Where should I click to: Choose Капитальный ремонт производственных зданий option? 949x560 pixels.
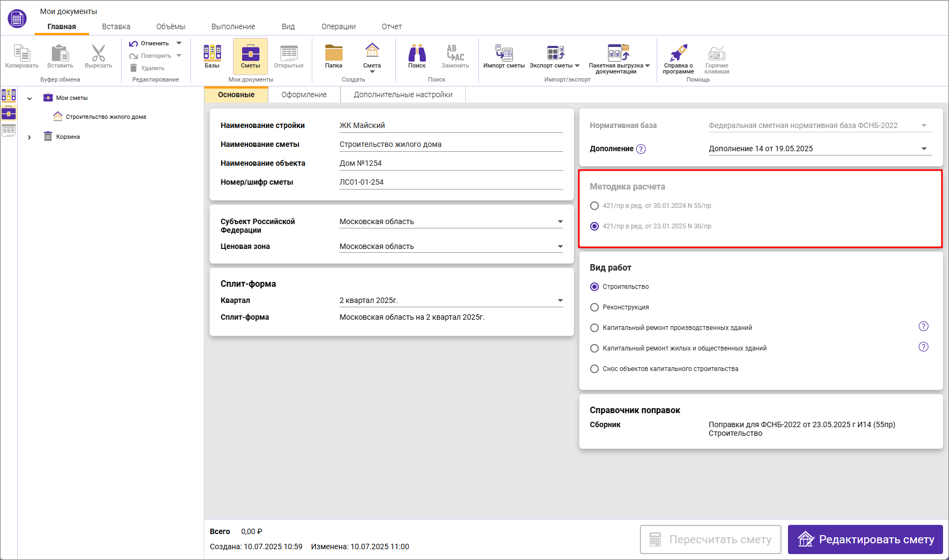[x=594, y=328]
